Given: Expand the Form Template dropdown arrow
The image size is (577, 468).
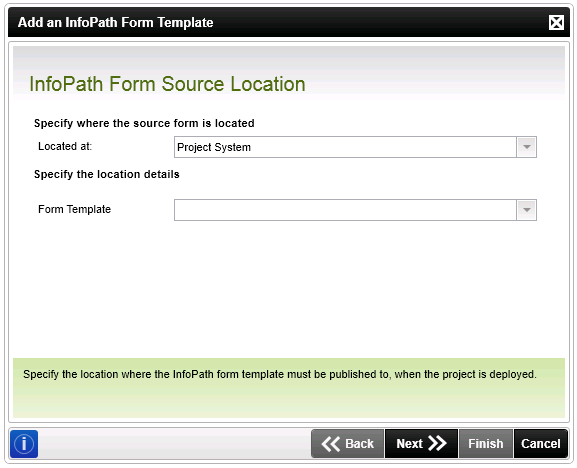Looking at the screenshot, I should [x=527, y=210].
